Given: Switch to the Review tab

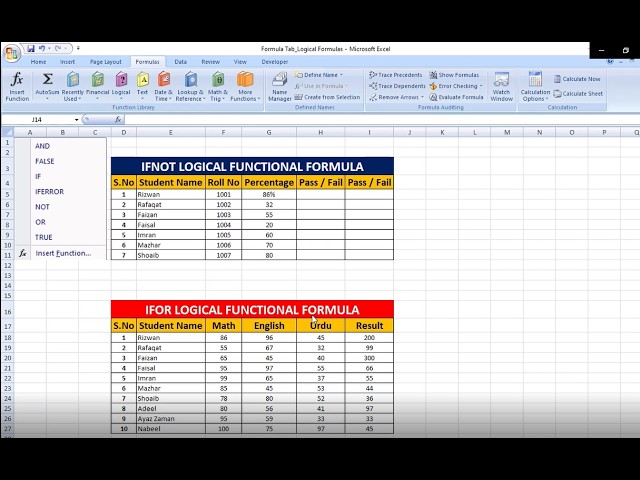Looking at the screenshot, I should point(211,62).
